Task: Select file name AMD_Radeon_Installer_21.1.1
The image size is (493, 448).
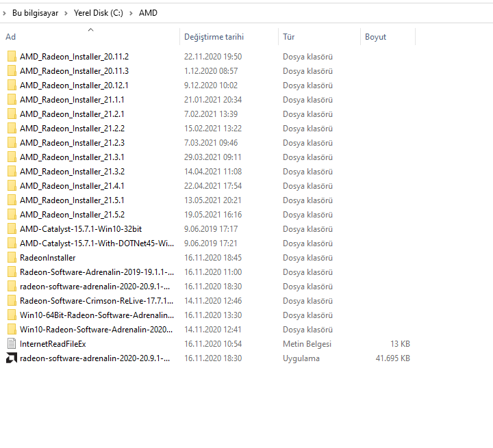Action: [72, 100]
